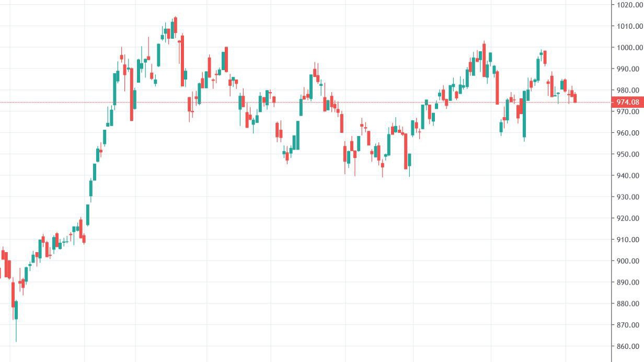The height and width of the screenshot is (362, 644).
Task: Select the green candle with the lowest wick
Action: coord(16,310)
